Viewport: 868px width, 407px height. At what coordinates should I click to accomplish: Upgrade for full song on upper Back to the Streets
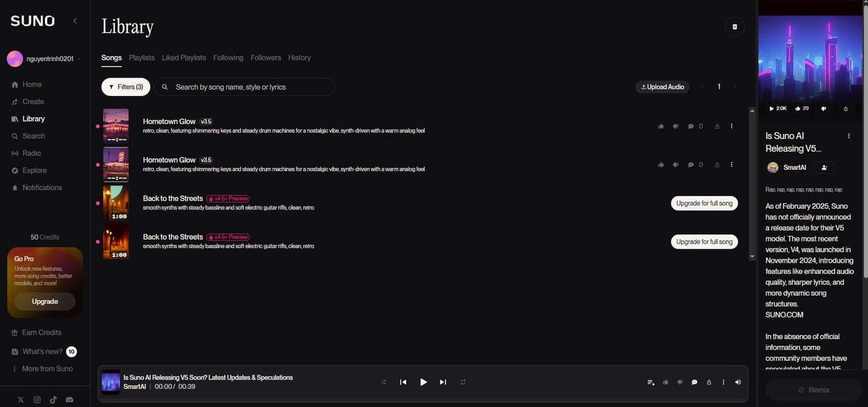click(704, 203)
